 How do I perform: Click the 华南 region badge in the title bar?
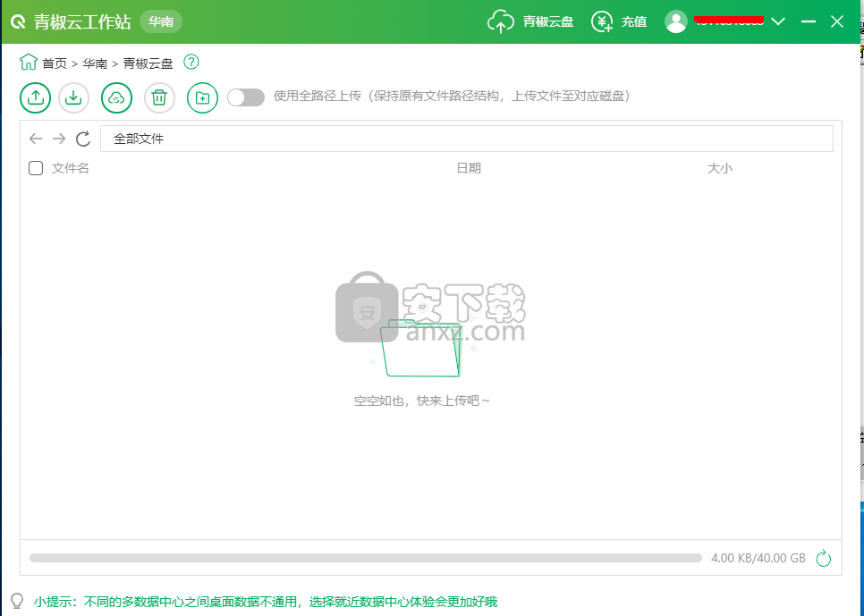[161, 21]
